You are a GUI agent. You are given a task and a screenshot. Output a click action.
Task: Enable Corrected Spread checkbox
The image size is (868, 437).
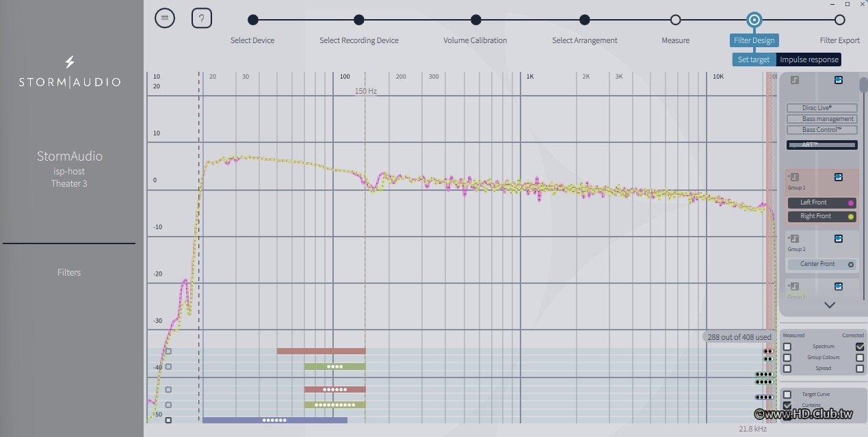pyautogui.click(x=860, y=369)
